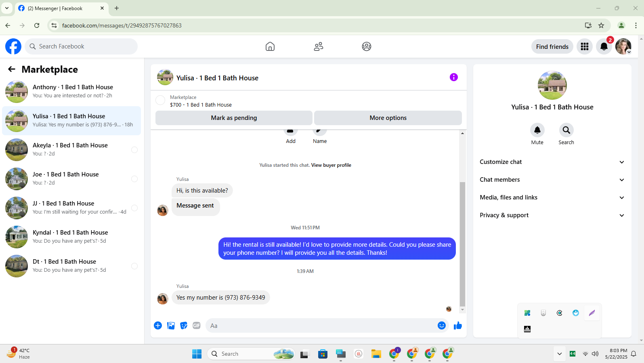This screenshot has height=363, width=644.
Task: Select the Messenger | Facebook browser tab
Action: point(61,8)
